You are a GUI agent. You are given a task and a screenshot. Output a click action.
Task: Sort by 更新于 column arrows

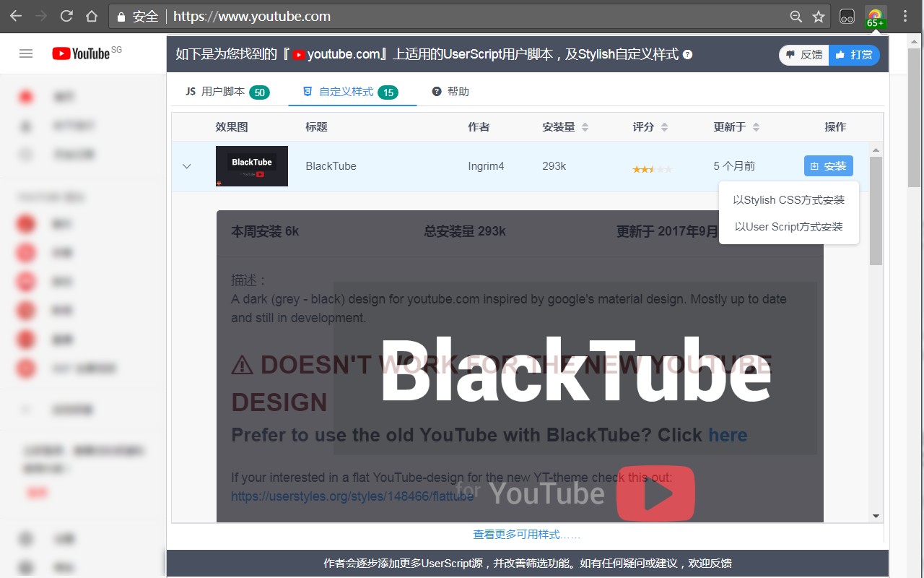[x=756, y=127]
